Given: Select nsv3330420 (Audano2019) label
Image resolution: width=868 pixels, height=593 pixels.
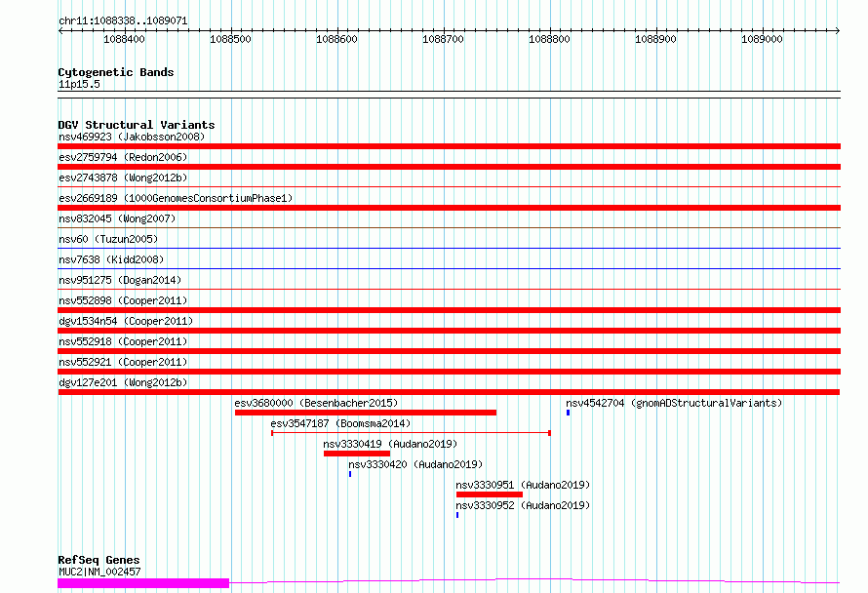Looking at the screenshot, I should coord(415,464).
